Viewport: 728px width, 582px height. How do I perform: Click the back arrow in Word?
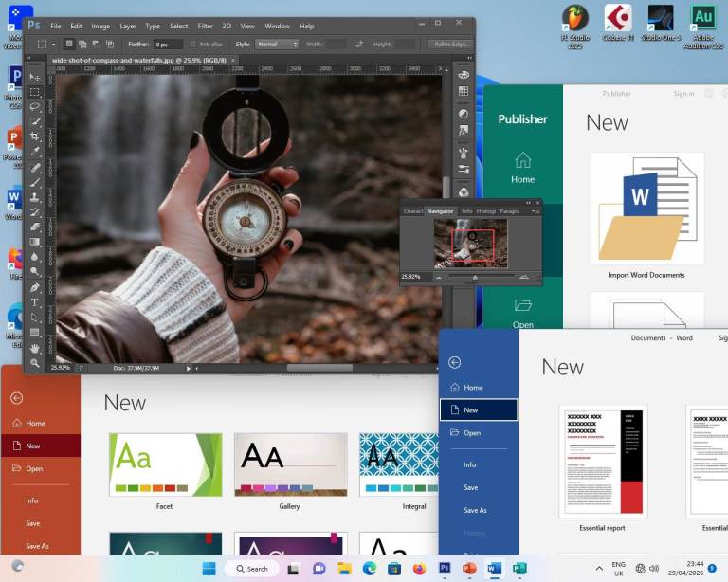coord(455,362)
